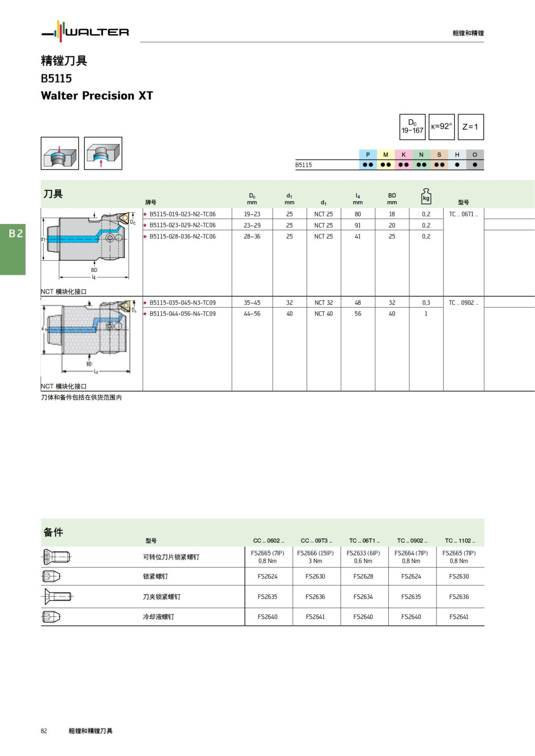Click the B5115 label in material table
Screen dimensions: 535x756
[304, 165]
